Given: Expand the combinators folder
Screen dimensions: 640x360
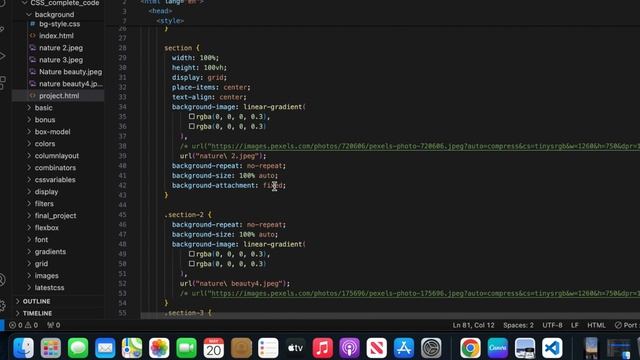Looking at the screenshot, I should point(55,168).
